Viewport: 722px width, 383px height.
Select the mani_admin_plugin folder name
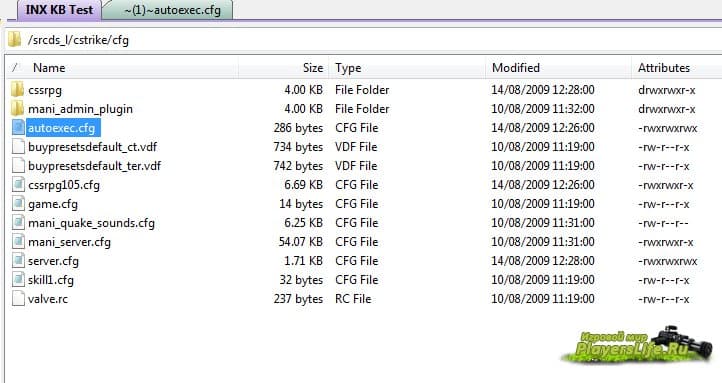80,109
